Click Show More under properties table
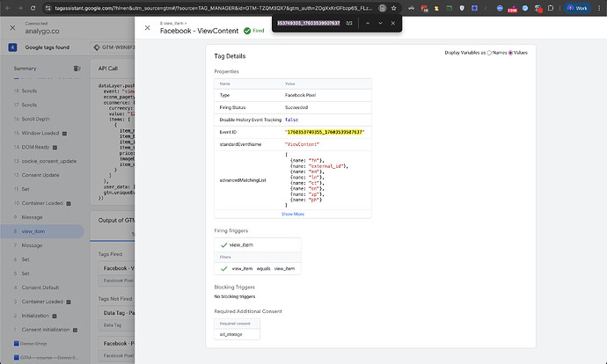This screenshot has width=607, height=364. click(293, 214)
